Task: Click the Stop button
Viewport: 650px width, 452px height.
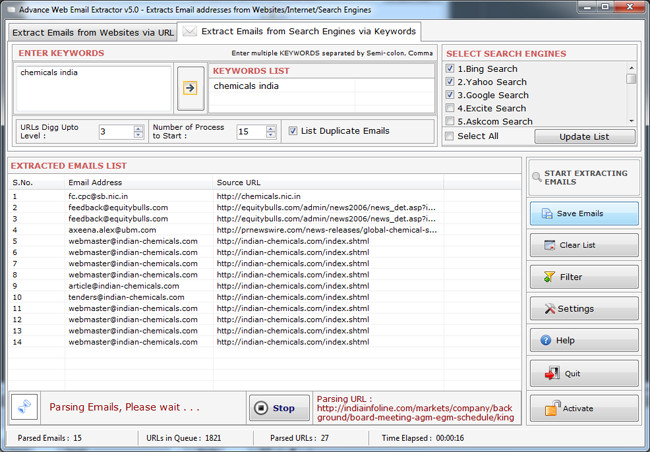Action: [279, 408]
